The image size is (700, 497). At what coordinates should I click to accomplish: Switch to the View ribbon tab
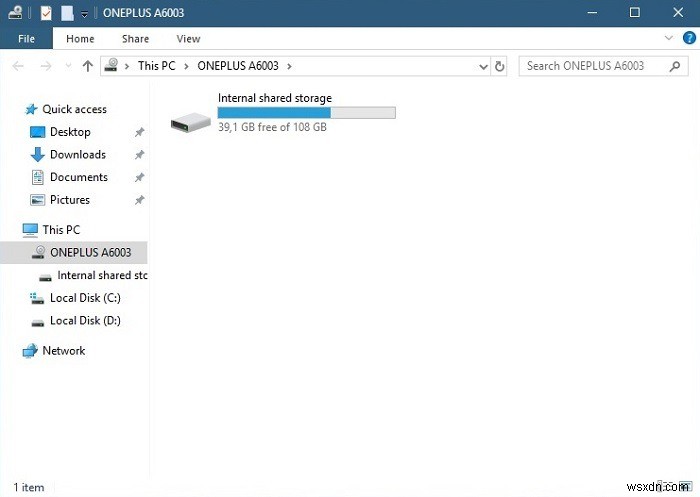point(188,39)
